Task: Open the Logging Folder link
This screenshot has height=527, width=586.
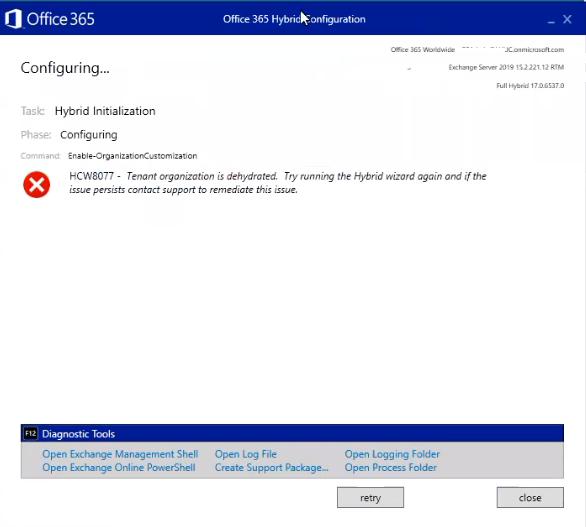Action: [392, 454]
